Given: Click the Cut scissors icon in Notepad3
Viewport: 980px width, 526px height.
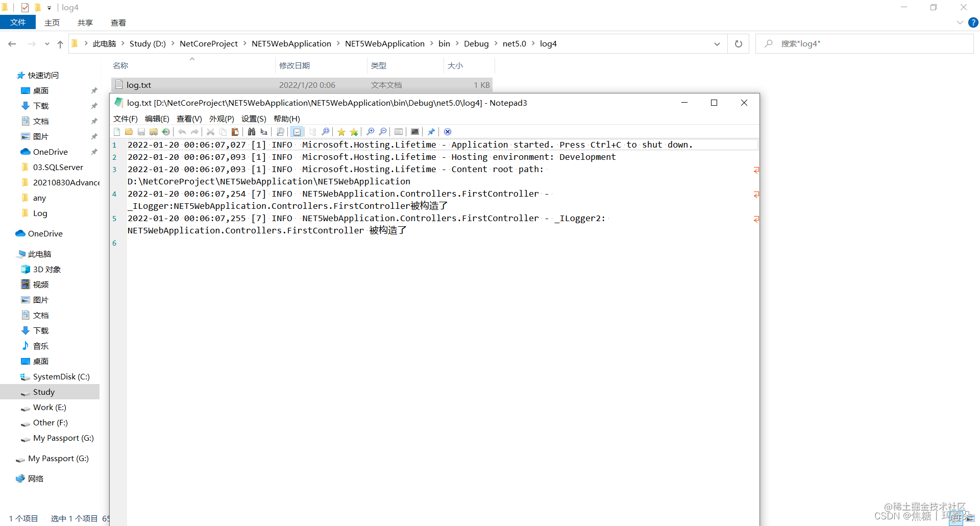Looking at the screenshot, I should [x=210, y=132].
